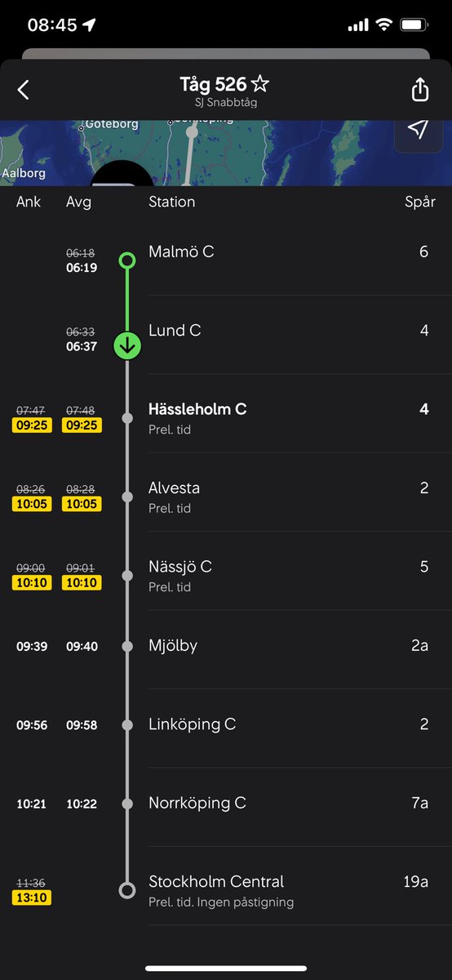
Task: Select the Alvesta station row
Action: point(226,492)
